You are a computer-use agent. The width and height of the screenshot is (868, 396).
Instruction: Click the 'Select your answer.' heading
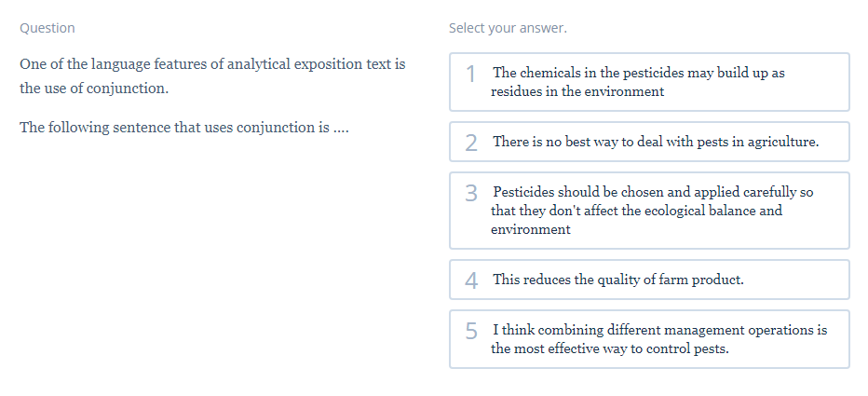508,28
